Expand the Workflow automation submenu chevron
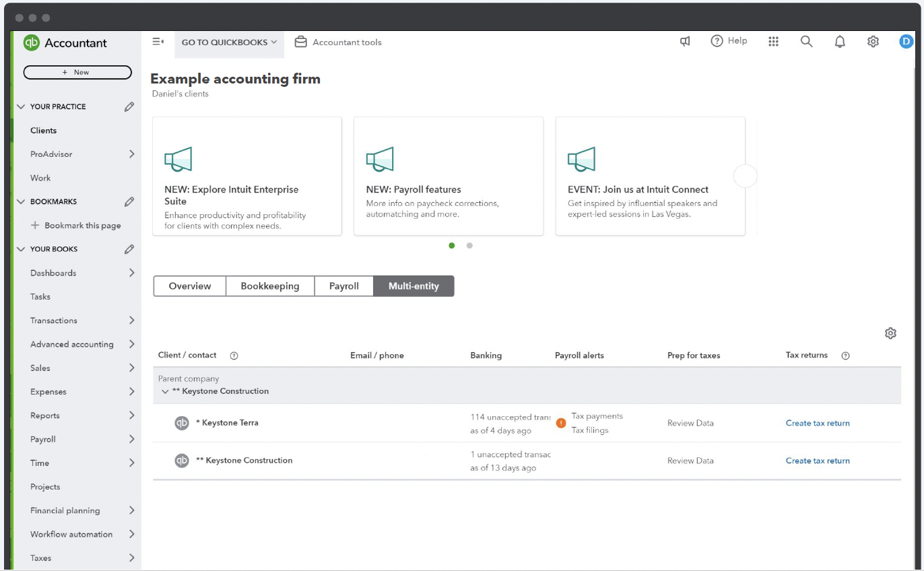The image size is (924, 571). click(131, 534)
